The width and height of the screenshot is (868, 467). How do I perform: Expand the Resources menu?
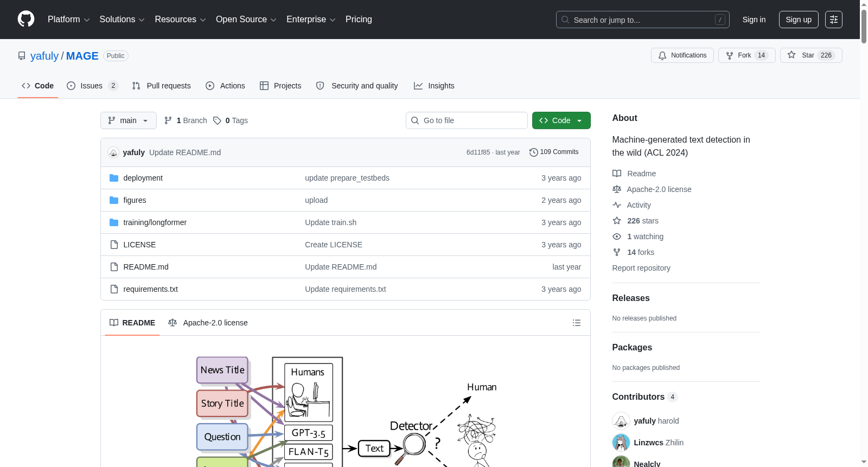(180, 20)
